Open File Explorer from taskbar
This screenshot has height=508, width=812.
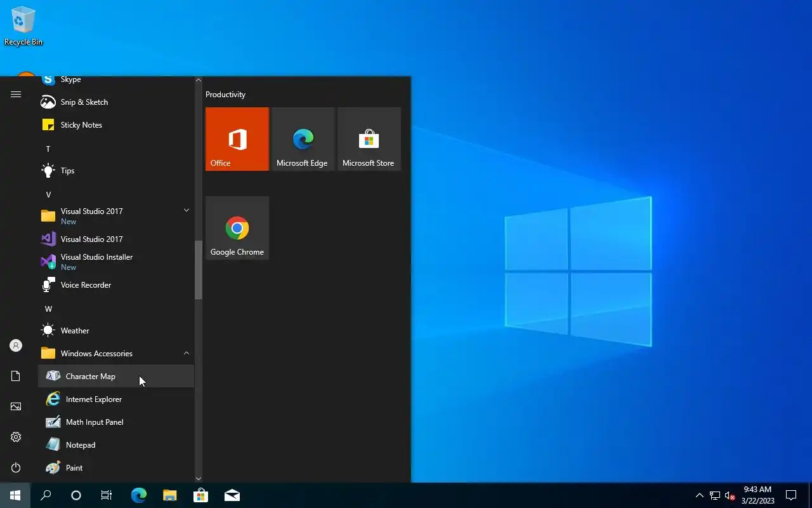169,495
